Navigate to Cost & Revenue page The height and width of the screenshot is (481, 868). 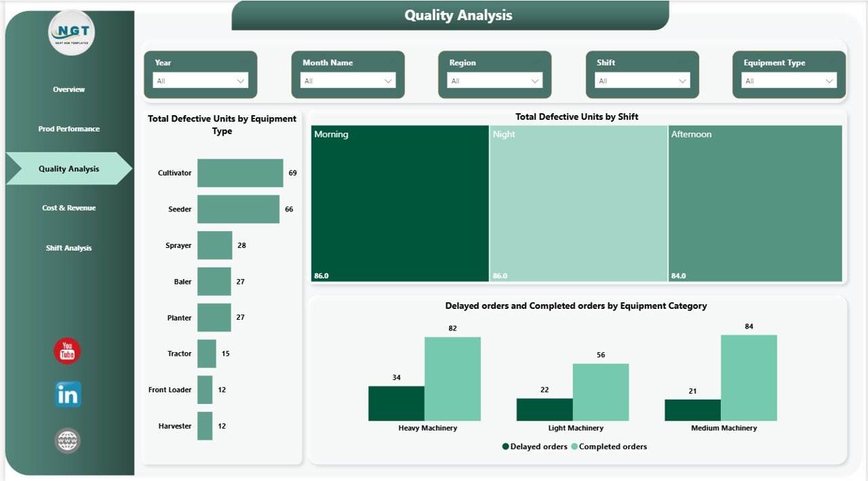click(x=68, y=207)
